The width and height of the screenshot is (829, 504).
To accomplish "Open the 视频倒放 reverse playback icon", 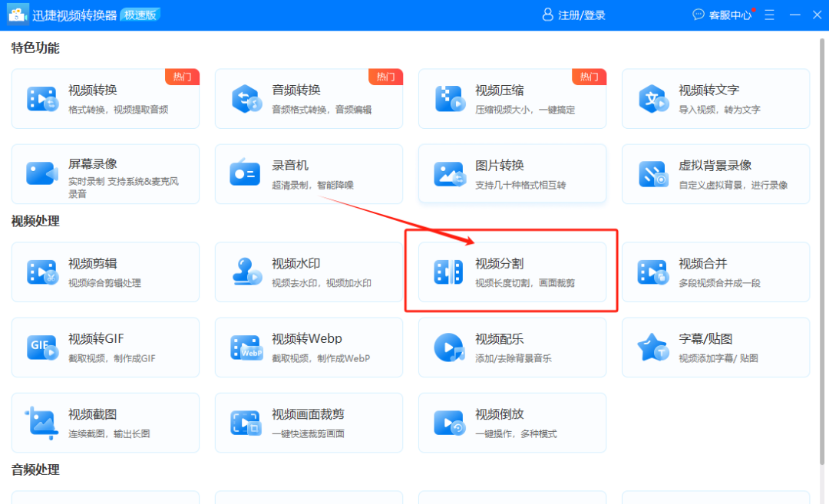I will [x=449, y=423].
